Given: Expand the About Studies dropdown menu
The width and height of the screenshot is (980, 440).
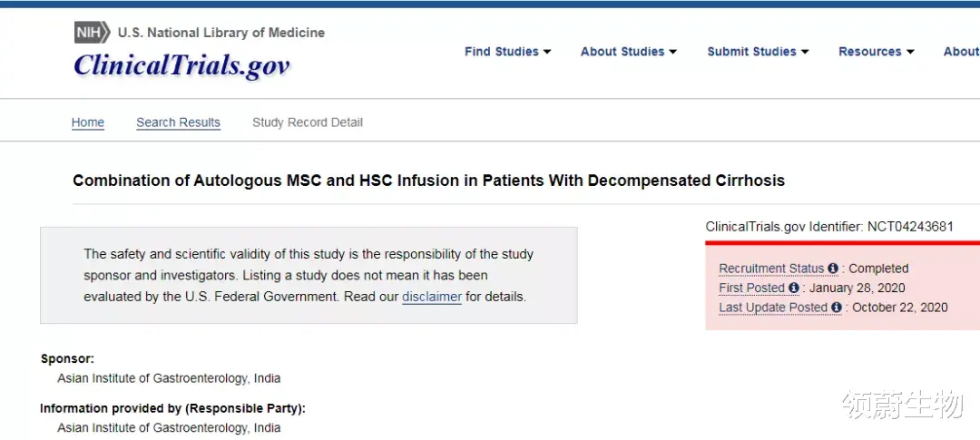Looking at the screenshot, I should click(628, 52).
